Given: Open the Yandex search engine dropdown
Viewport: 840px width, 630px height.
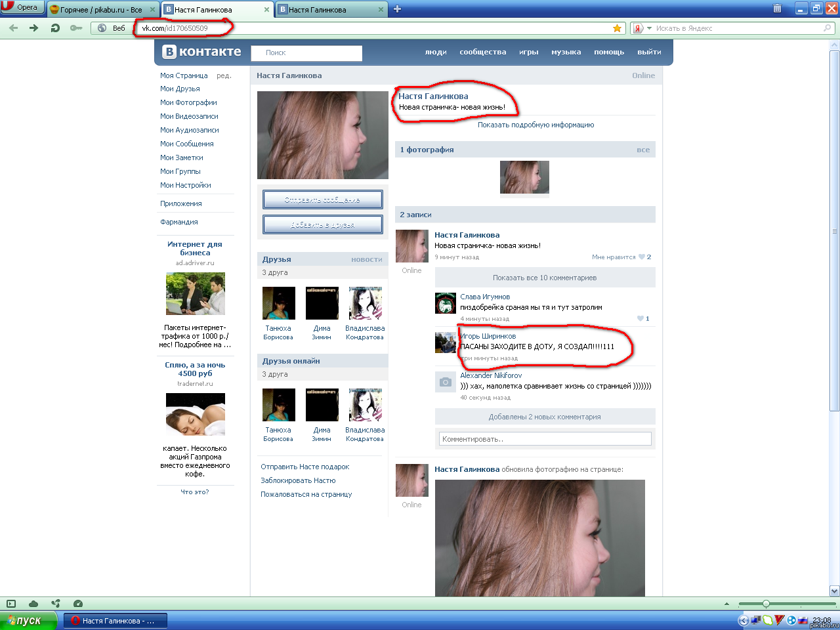Looking at the screenshot, I should click(640, 28).
